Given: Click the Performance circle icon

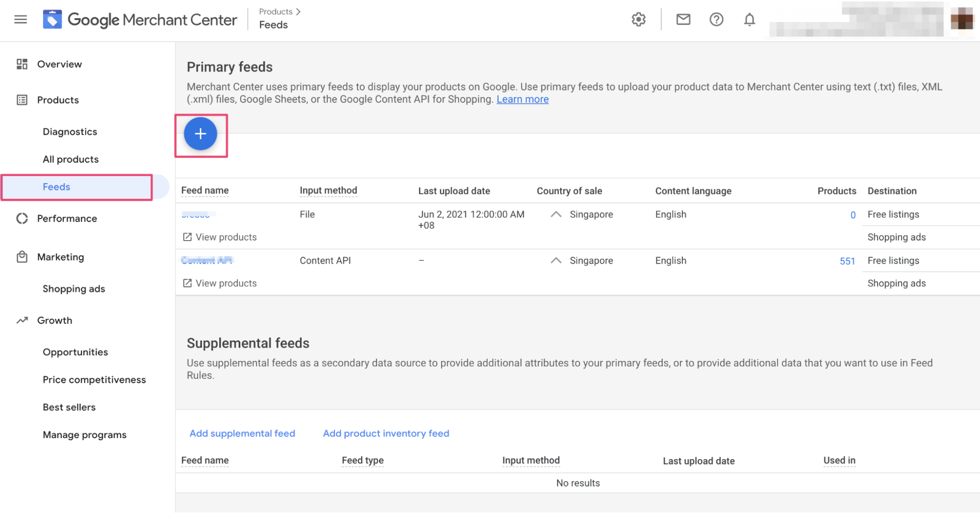Looking at the screenshot, I should 22,219.
